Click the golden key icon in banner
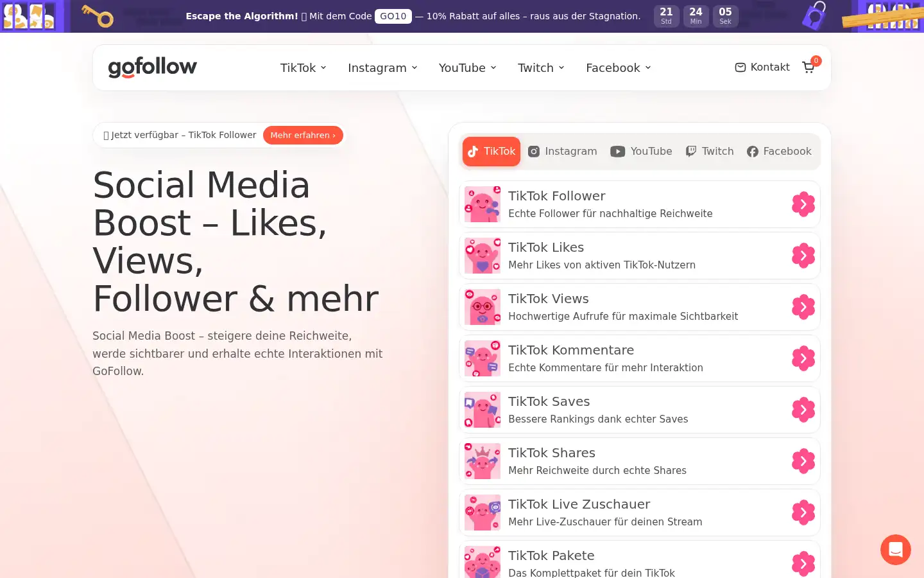 pyautogui.click(x=98, y=16)
